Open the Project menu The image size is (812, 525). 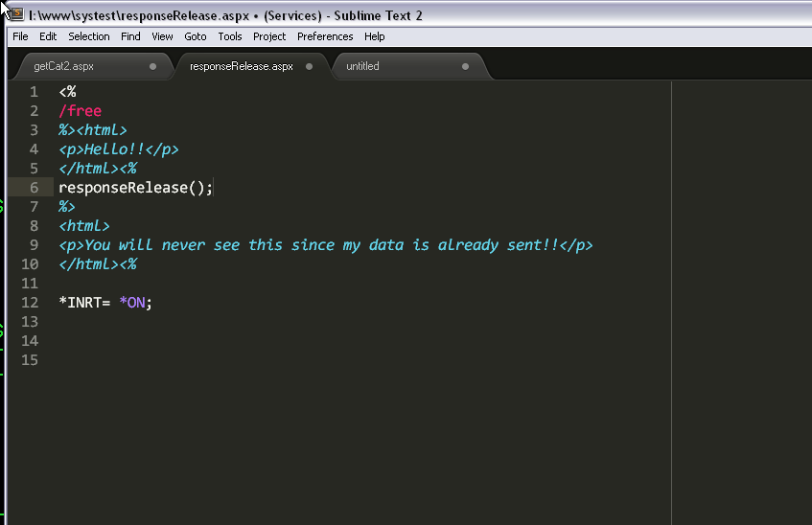269,36
